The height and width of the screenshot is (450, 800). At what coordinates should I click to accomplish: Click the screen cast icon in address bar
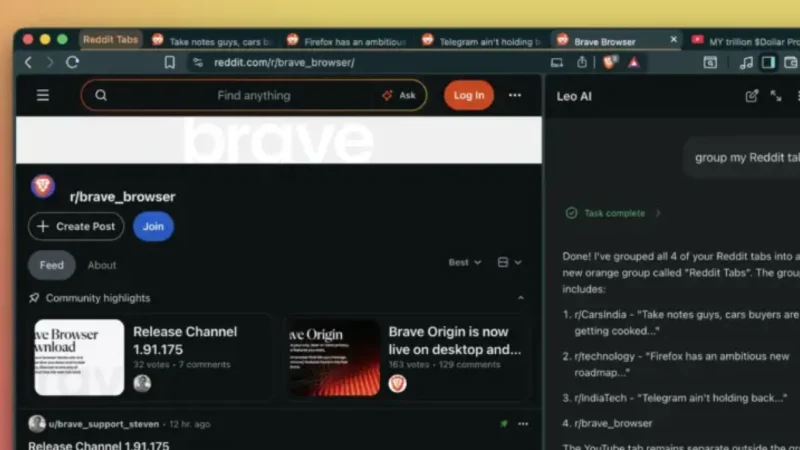click(557, 63)
